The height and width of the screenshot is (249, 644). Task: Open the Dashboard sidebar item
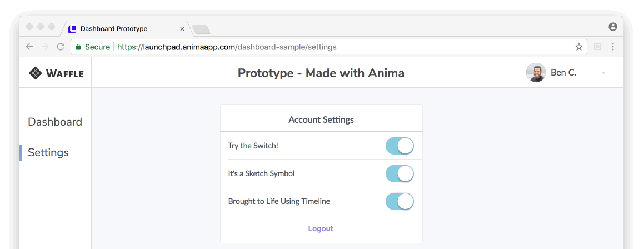tap(55, 122)
